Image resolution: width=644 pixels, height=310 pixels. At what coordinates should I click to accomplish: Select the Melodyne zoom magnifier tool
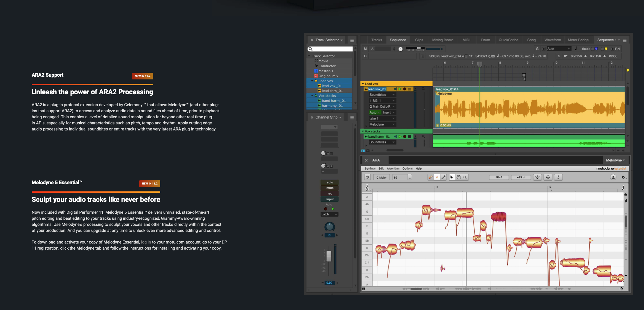click(465, 177)
